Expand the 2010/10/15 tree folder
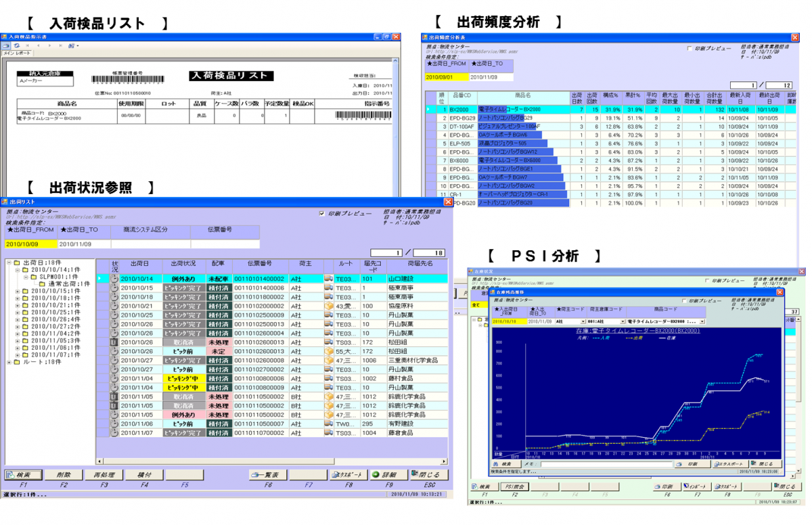Screen dimensions: 812x525 (18, 292)
